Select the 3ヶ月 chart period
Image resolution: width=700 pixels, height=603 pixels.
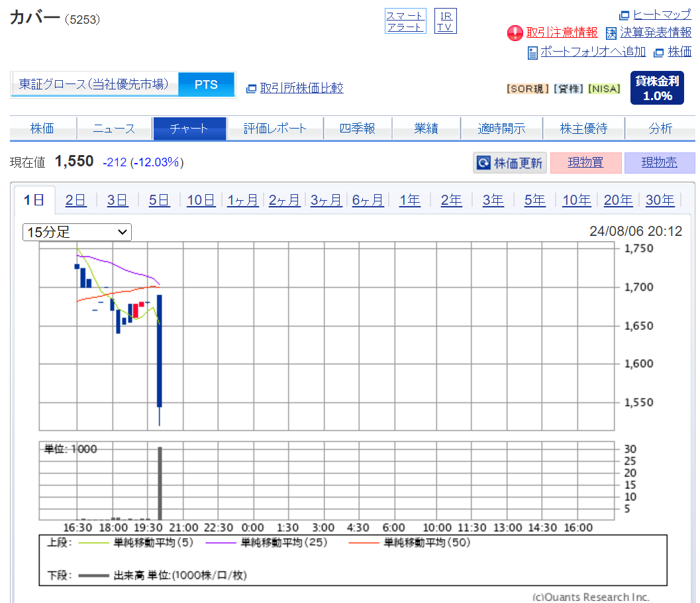[326, 200]
